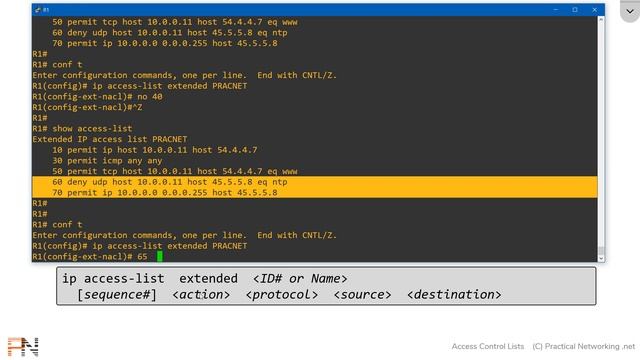Click the 'R1# show access-list' command line
The height and width of the screenshot is (360, 640).
(x=82, y=129)
